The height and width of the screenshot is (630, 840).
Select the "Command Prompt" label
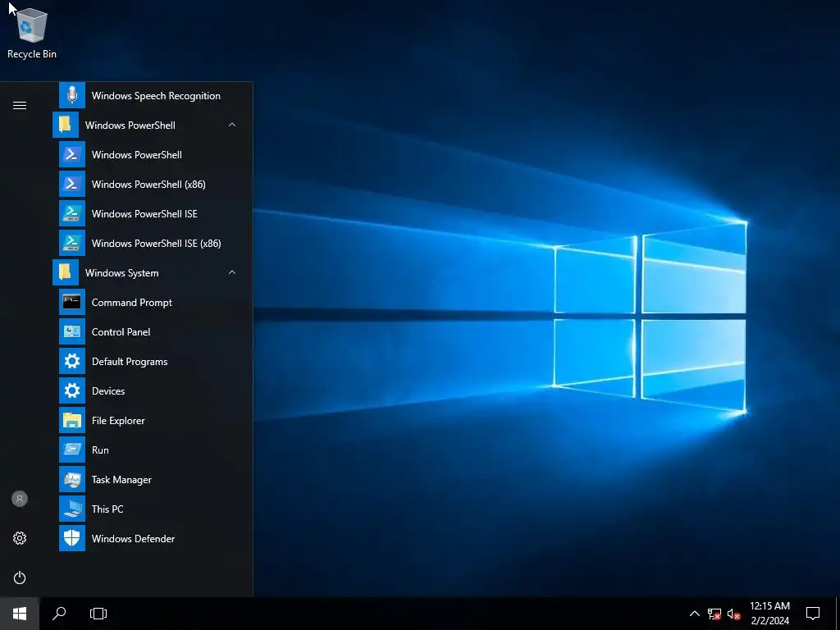coord(132,303)
